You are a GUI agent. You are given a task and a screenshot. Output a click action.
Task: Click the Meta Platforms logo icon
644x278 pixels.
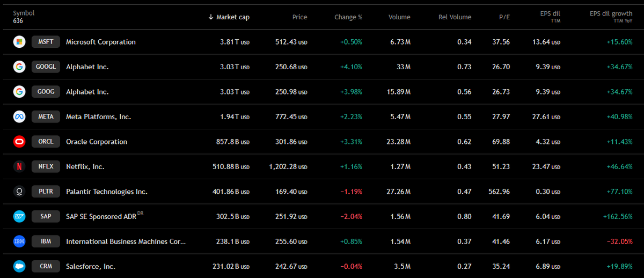(x=19, y=116)
